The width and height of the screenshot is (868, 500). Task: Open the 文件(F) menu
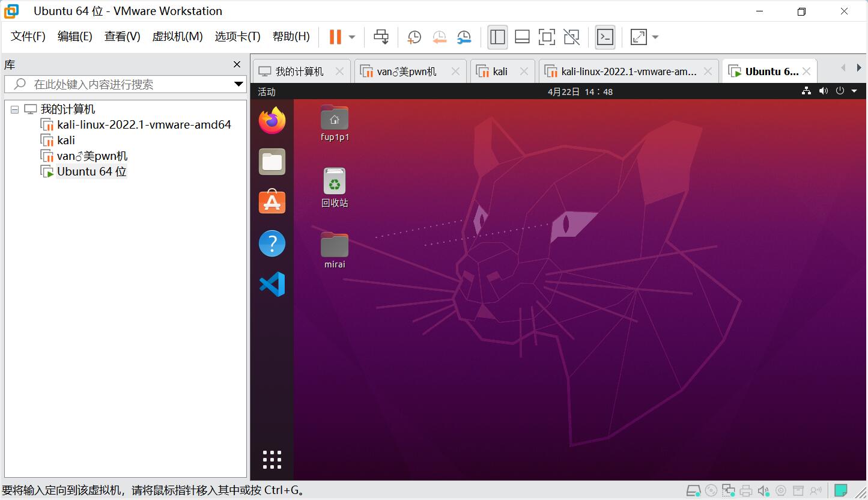click(28, 37)
